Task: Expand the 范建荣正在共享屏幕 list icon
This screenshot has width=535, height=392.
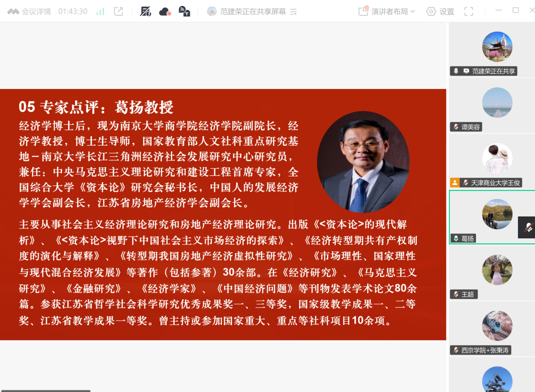Action: point(294,12)
